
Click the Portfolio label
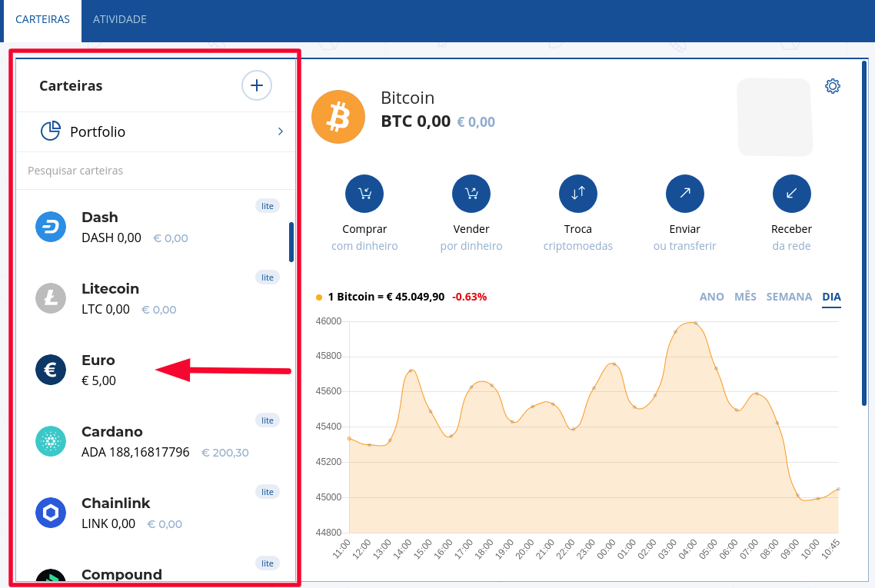pos(98,131)
